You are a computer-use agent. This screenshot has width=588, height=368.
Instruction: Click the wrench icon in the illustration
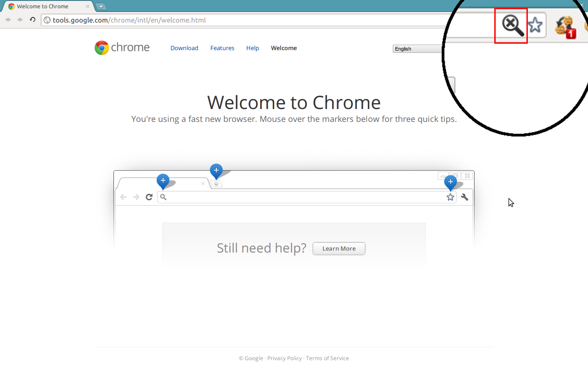[x=464, y=197]
